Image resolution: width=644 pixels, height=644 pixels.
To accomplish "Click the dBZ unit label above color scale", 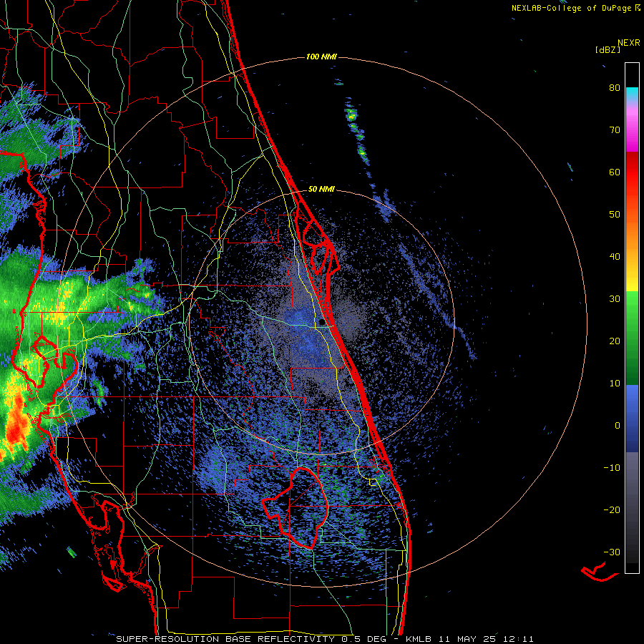I will coord(608,50).
